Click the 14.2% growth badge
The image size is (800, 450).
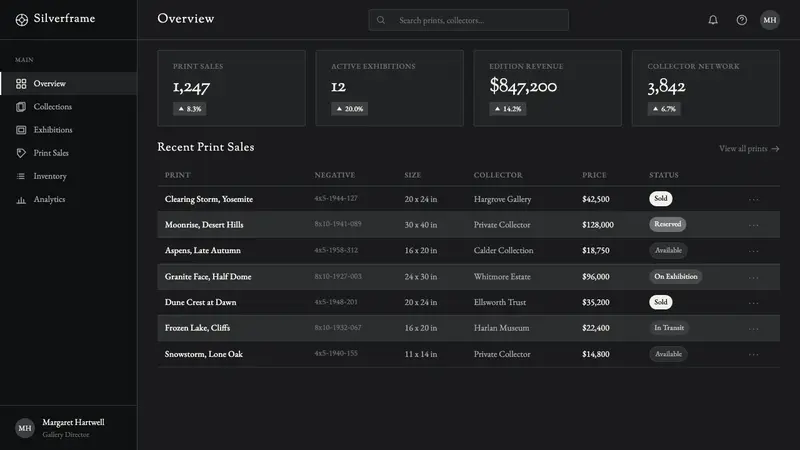508,109
